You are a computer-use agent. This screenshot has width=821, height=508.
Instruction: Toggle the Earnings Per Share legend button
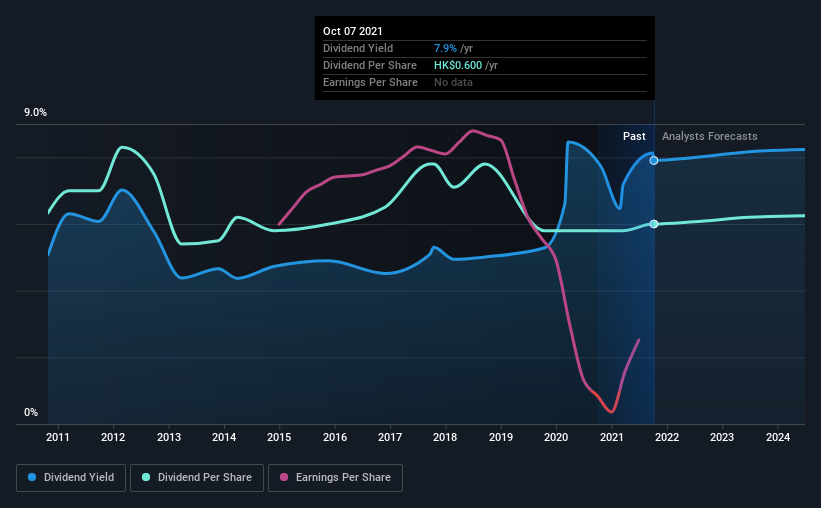[x=336, y=478]
